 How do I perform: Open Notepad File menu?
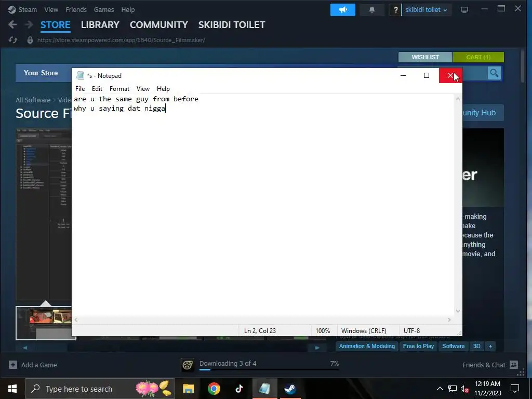[x=80, y=88]
